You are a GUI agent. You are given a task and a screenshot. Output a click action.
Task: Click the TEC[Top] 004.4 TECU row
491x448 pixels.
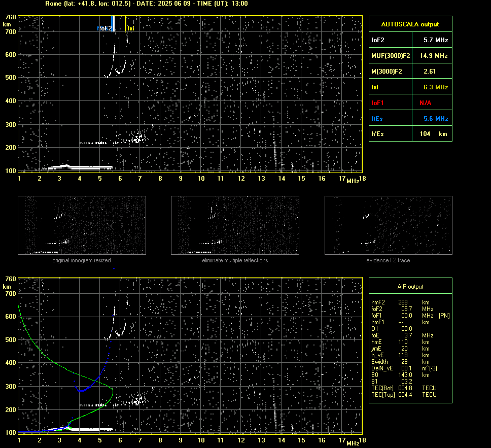pyautogui.click(x=404, y=394)
